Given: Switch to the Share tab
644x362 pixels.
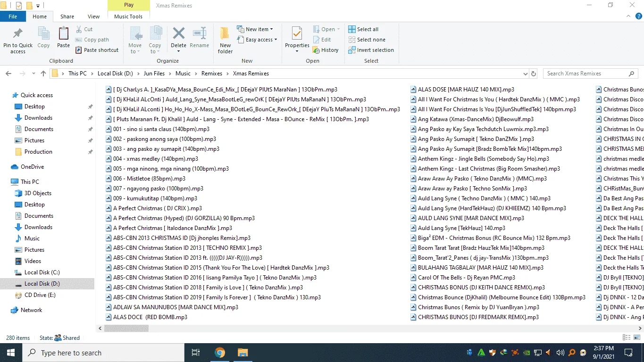Looking at the screenshot, I should (x=67, y=16).
